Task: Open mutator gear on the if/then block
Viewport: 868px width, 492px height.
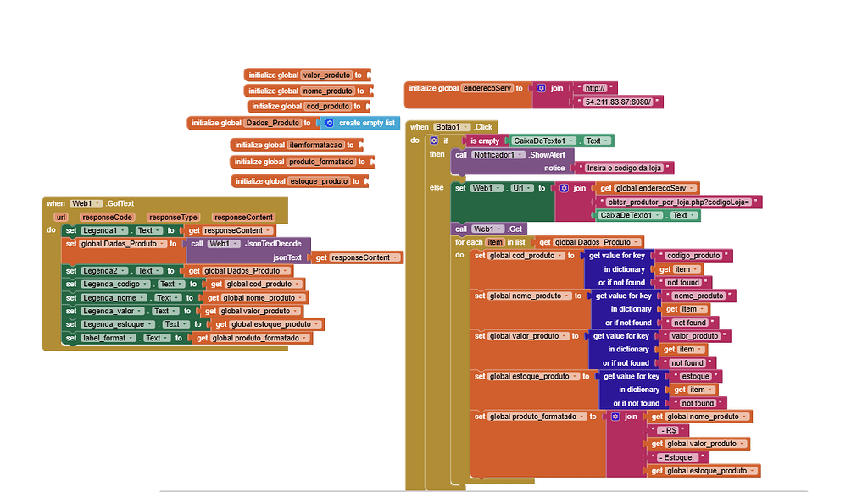Action: [x=432, y=140]
